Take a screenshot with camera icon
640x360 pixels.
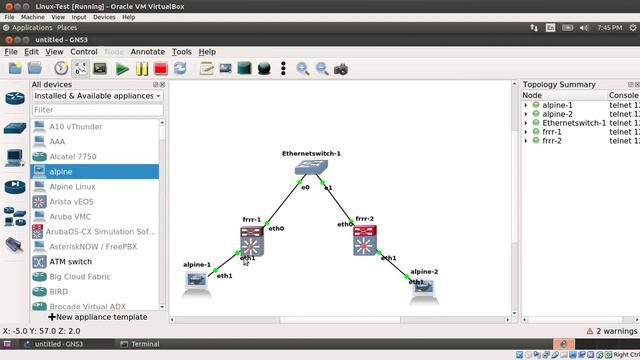point(341,69)
